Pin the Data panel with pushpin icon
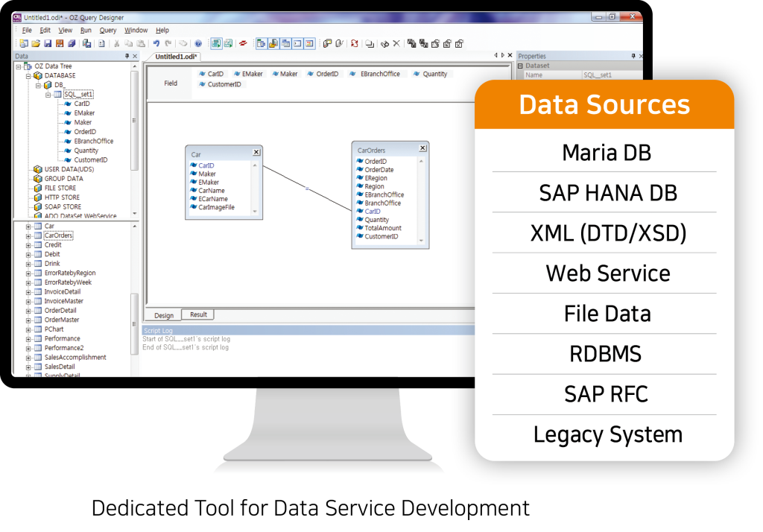Viewport: 763px width, 532px height. [127, 56]
